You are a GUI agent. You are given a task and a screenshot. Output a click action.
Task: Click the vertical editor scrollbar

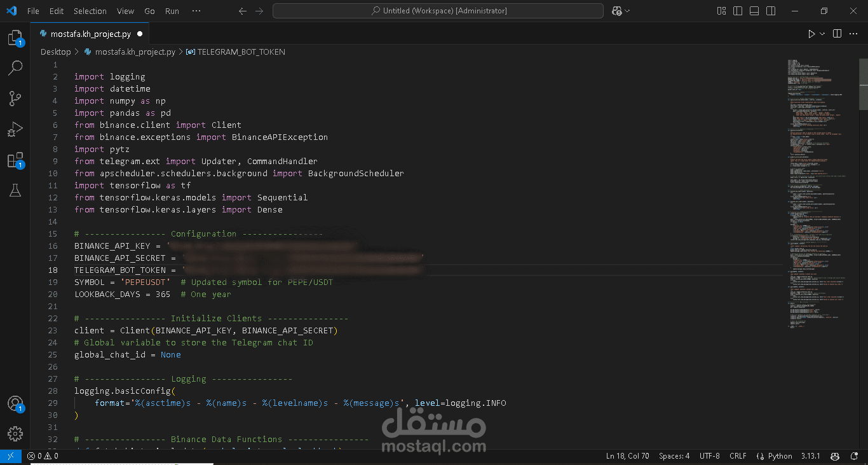pos(864,85)
